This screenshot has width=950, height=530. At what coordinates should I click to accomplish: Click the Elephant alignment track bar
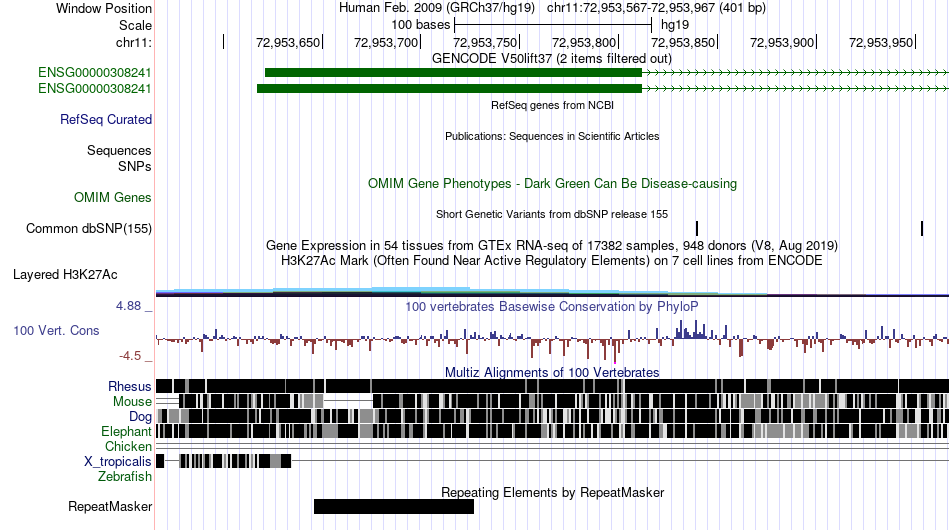pos(552,431)
